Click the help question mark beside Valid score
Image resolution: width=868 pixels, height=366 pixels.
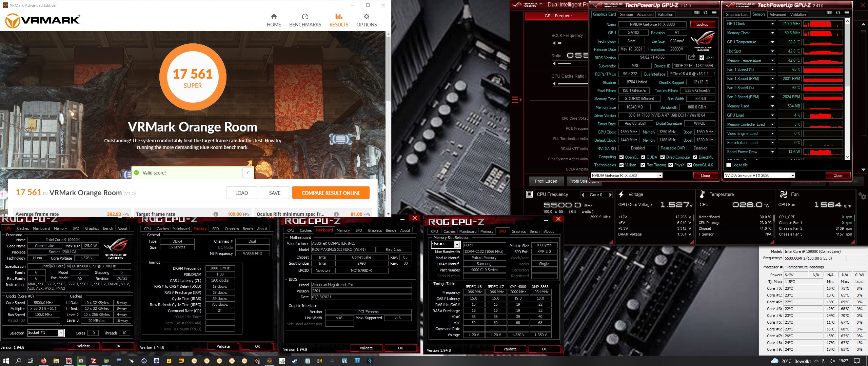click(248, 172)
